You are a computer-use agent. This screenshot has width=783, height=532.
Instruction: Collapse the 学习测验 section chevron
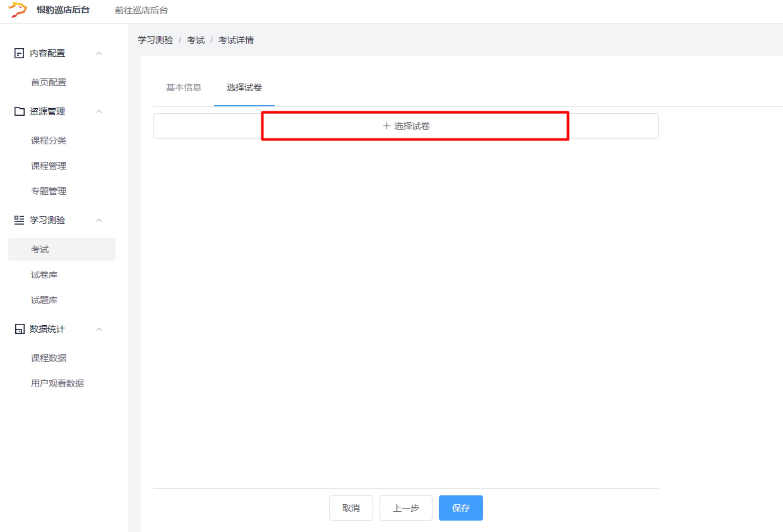(x=99, y=220)
